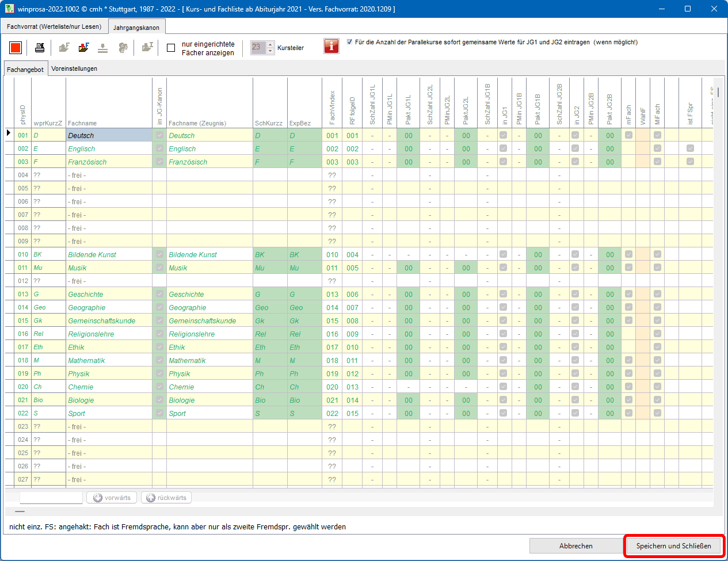Click the grayed folder icon with letter I
This screenshot has width=728, height=561.
point(147,48)
